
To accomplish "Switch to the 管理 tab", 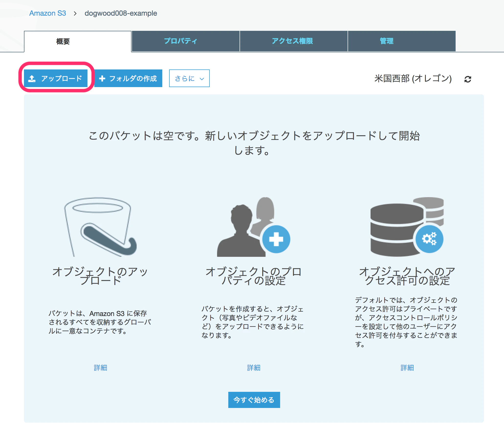I will pyautogui.click(x=402, y=41).
